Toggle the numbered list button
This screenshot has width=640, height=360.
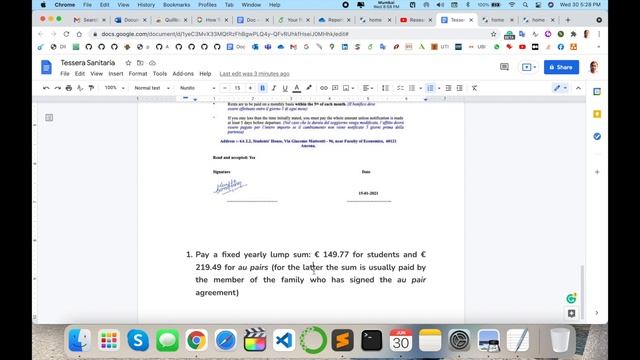(x=430, y=88)
